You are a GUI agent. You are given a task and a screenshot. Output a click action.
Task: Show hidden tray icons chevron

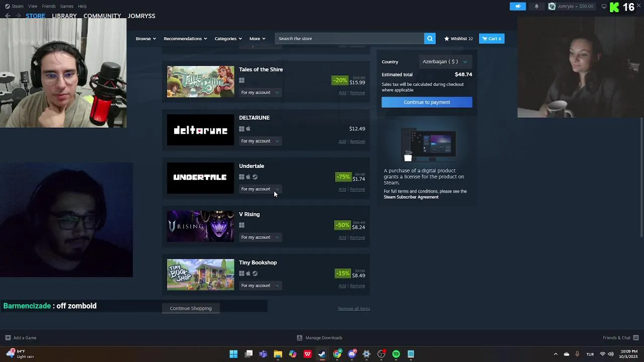[555, 354]
